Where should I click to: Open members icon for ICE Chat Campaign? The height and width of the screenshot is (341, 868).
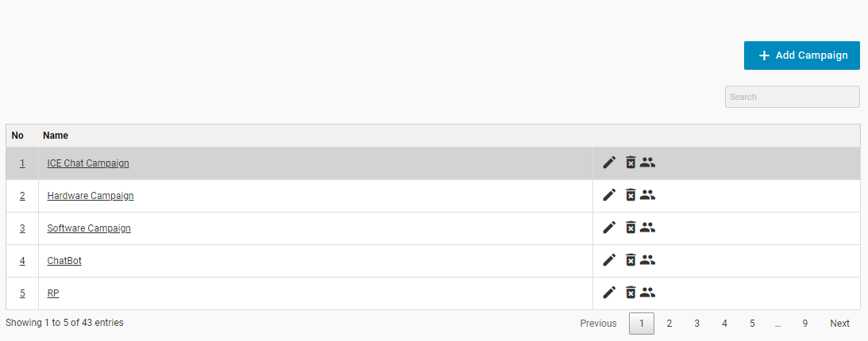(648, 163)
